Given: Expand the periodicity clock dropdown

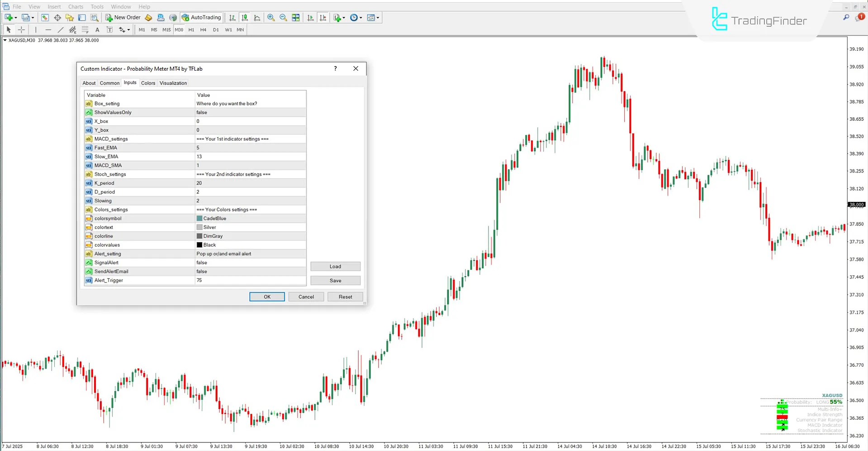Looking at the screenshot, I should click(x=356, y=18).
